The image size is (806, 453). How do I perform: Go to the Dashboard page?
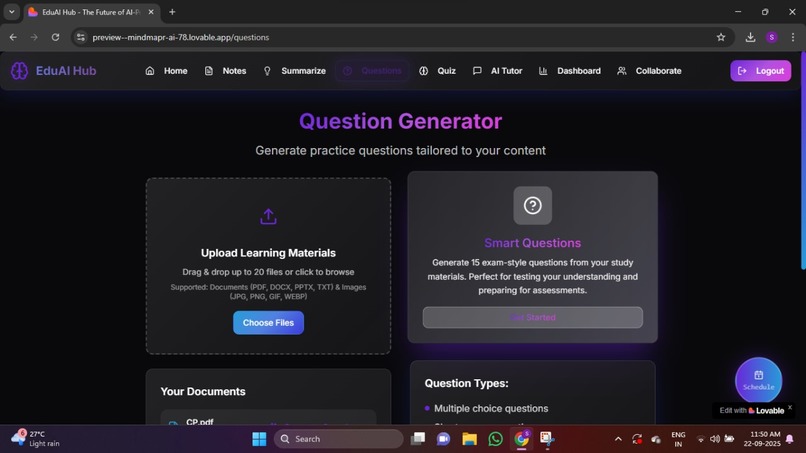(570, 71)
